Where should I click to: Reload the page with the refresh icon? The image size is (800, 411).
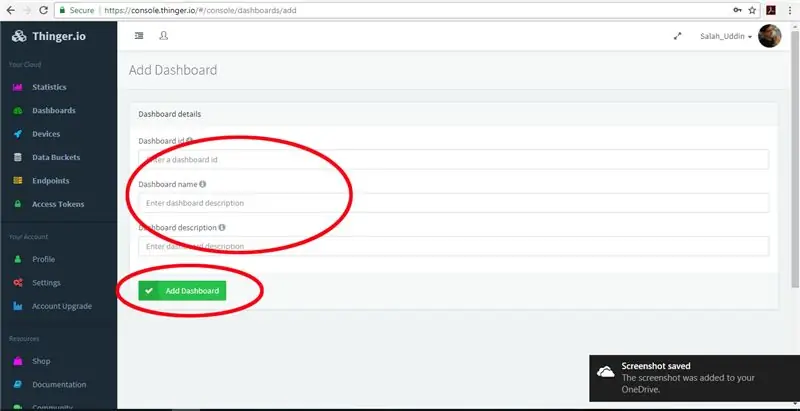(43, 10)
